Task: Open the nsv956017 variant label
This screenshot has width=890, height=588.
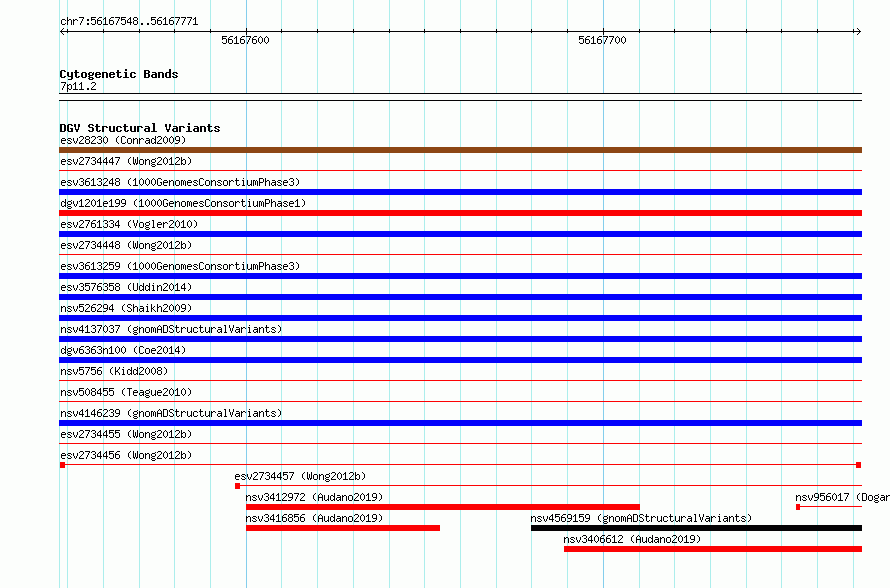Action: [842, 497]
